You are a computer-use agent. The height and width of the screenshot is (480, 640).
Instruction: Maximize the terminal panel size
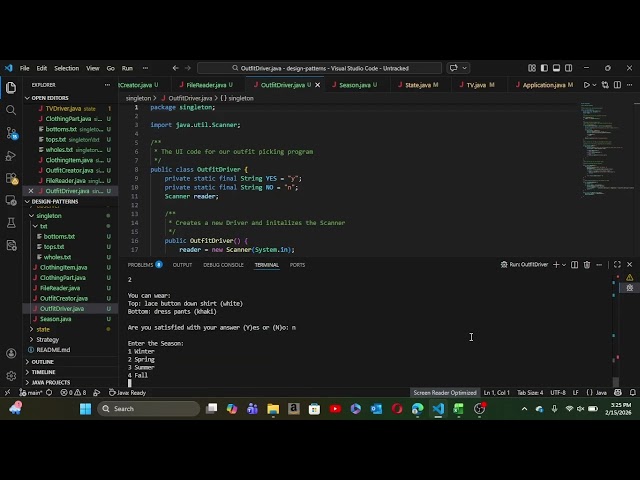tap(617, 265)
